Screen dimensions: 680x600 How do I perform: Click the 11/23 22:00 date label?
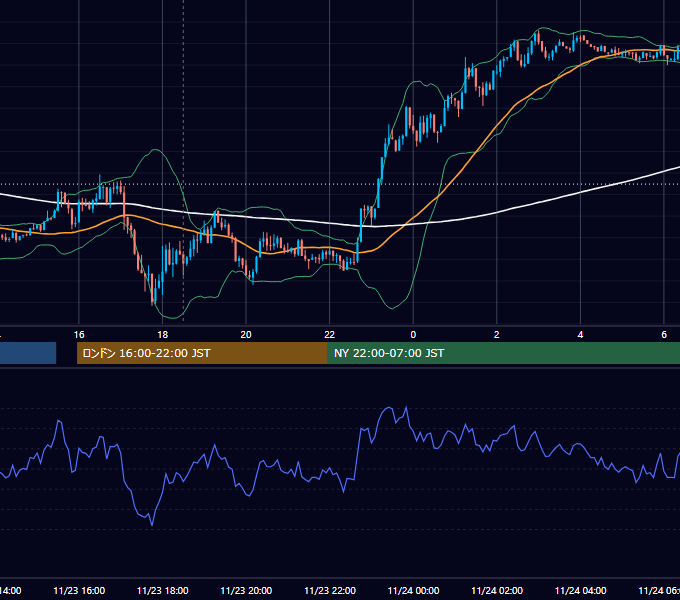tap(330, 590)
